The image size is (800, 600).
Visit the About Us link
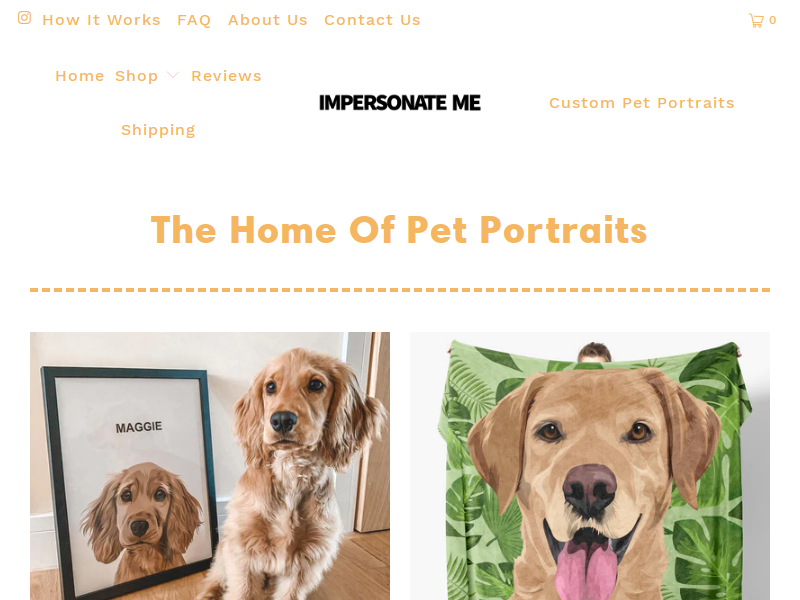267,20
